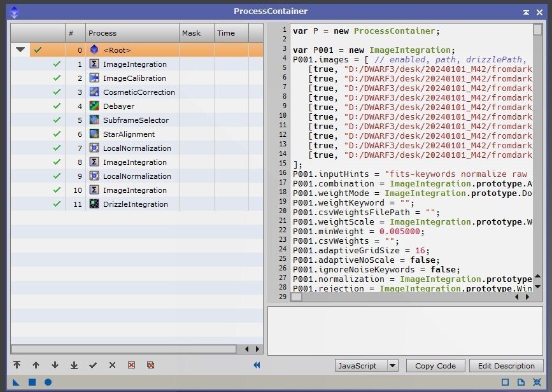Move selected process to top
Viewport: 552px width, 392px height.
coord(17,365)
